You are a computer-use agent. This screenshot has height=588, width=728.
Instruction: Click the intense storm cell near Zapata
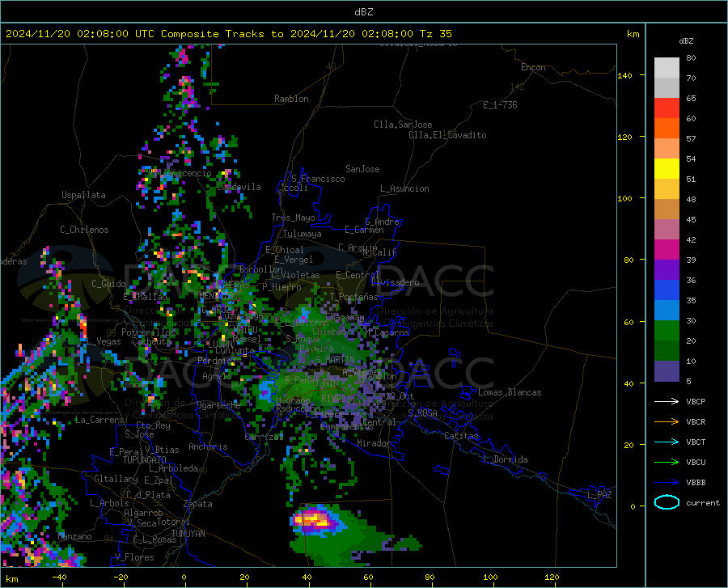click(317, 519)
